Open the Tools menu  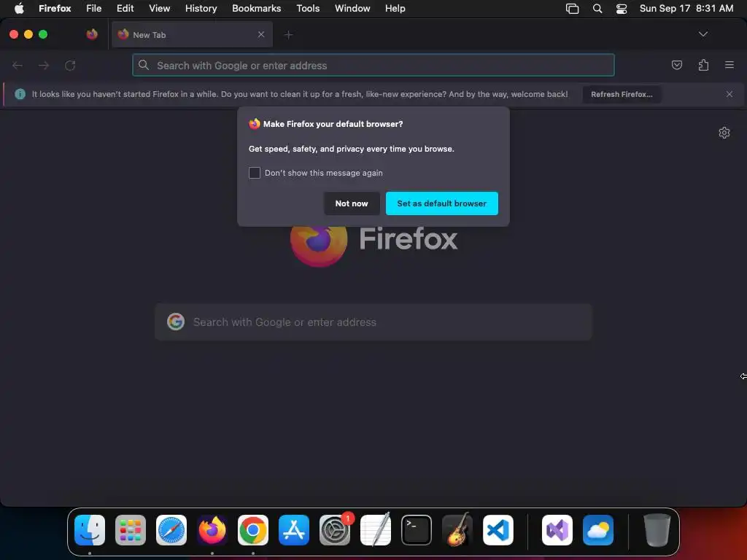[x=308, y=8]
